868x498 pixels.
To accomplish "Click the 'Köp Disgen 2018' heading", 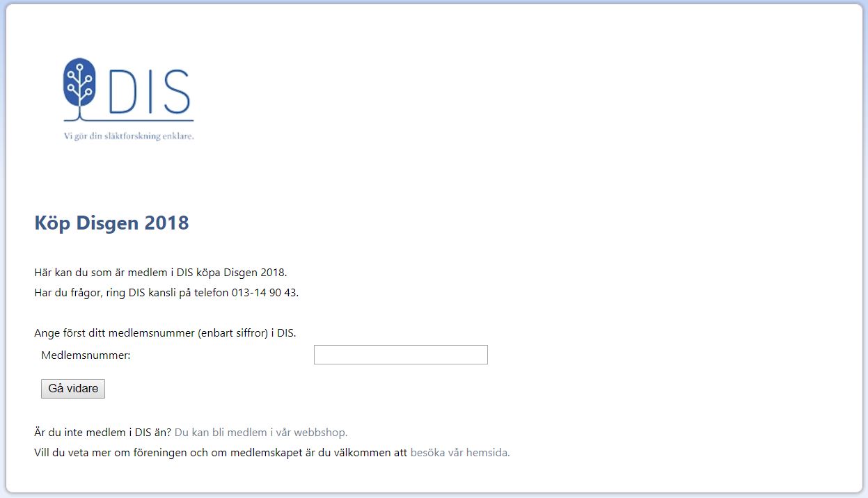I will [111, 223].
